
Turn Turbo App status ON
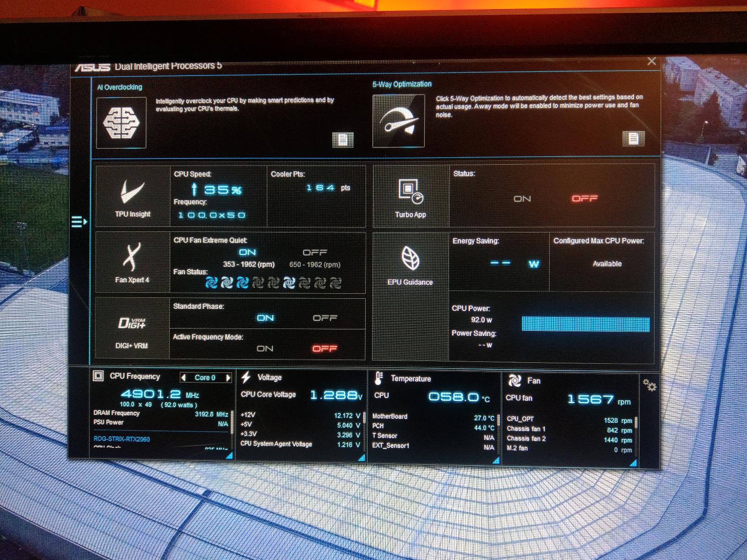(522, 199)
